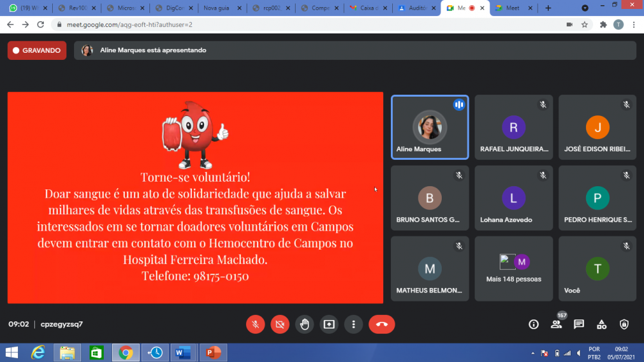Switch to the WhatsApp browser tab

pyautogui.click(x=24, y=8)
